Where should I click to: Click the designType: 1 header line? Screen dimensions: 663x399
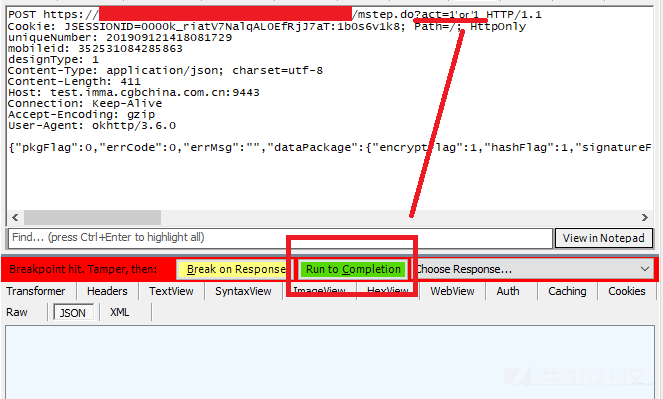(53, 60)
